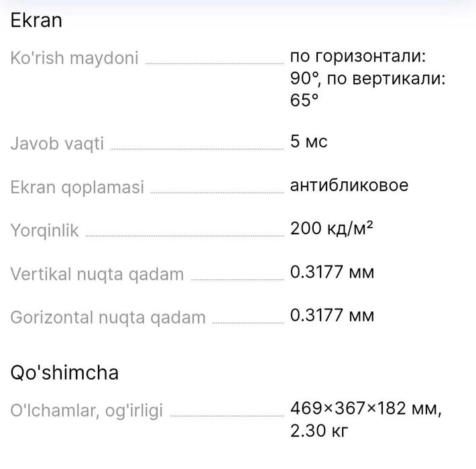This screenshot has height=469, width=476.
Task: Select the horizontal pixel pitch 0.3177 мм value
Action: point(332,315)
